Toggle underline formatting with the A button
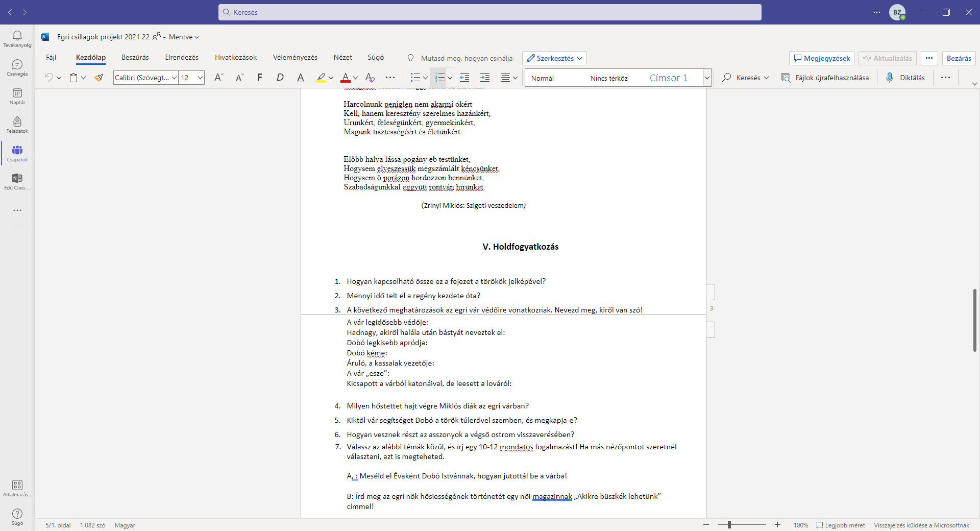This screenshot has height=531, width=980. coord(301,78)
